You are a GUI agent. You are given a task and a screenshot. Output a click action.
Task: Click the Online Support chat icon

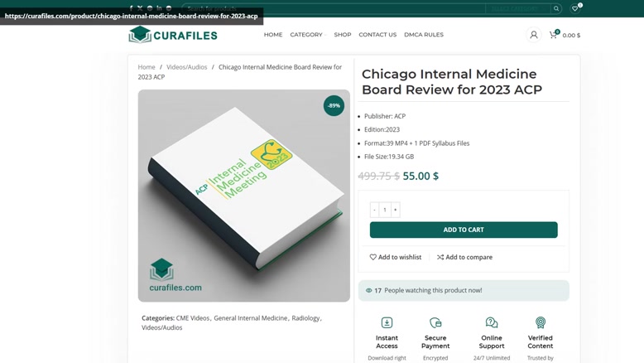pos(492,322)
